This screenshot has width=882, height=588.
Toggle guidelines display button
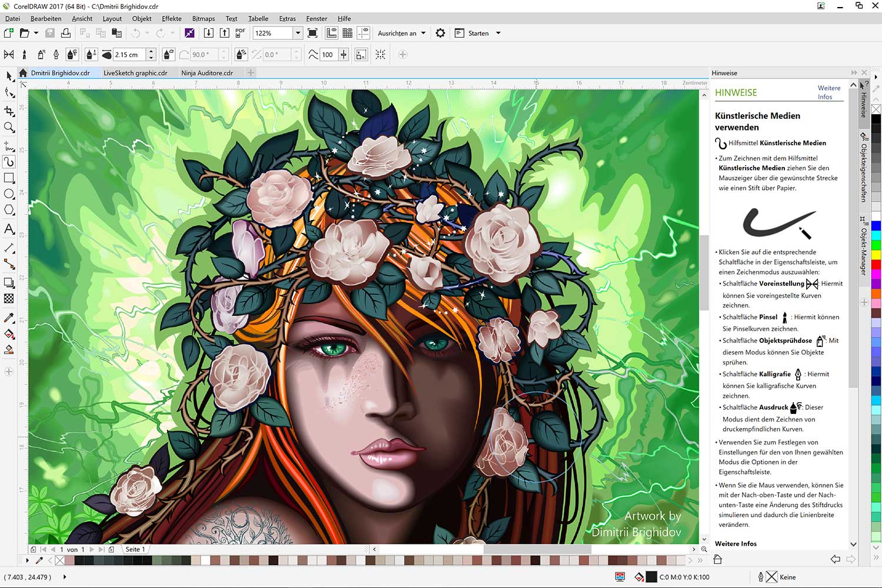(x=364, y=33)
